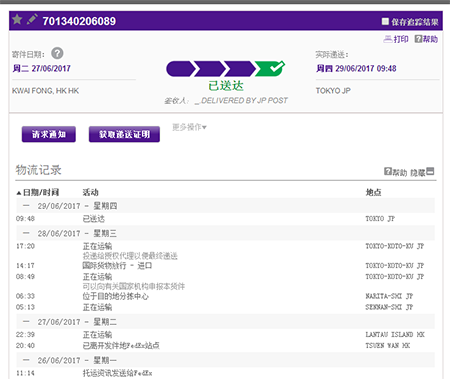Collapse the 29/06/2017 星期四 group
Viewport: 450px width, 379px height.
(x=26, y=206)
